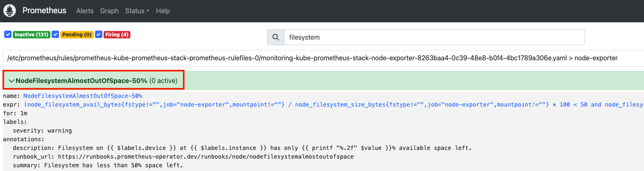Click the description annotation text
Image resolution: width=644 pixels, height=171 pixels.
pyautogui.click(x=242, y=148)
